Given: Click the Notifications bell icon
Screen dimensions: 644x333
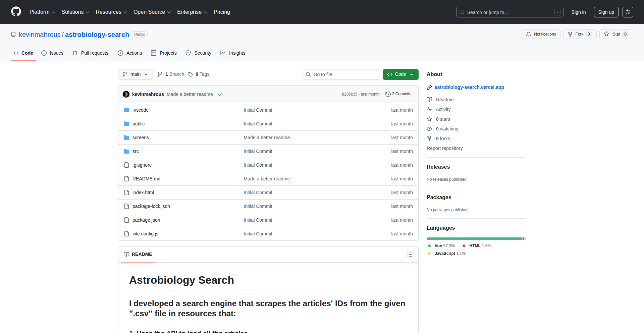Looking at the screenshot, I should 528,34.
